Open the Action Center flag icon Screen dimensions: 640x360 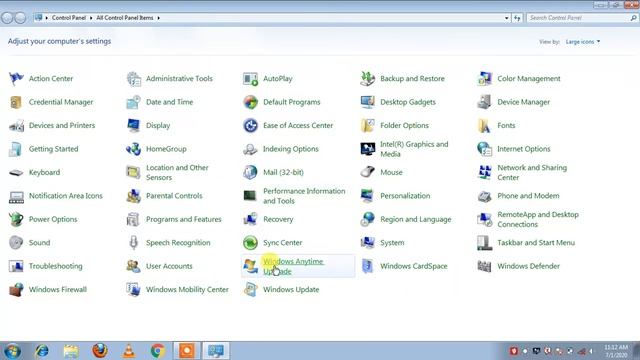point(16,78)
